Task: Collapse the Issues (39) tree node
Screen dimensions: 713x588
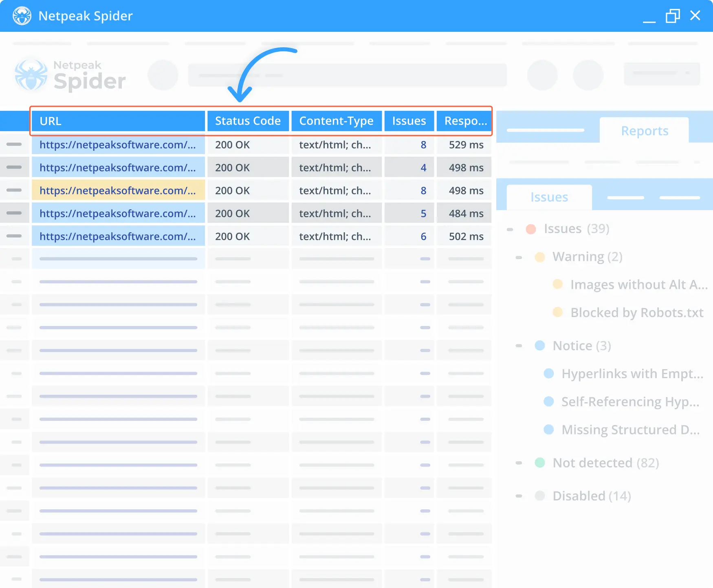Action: [510, 229]
